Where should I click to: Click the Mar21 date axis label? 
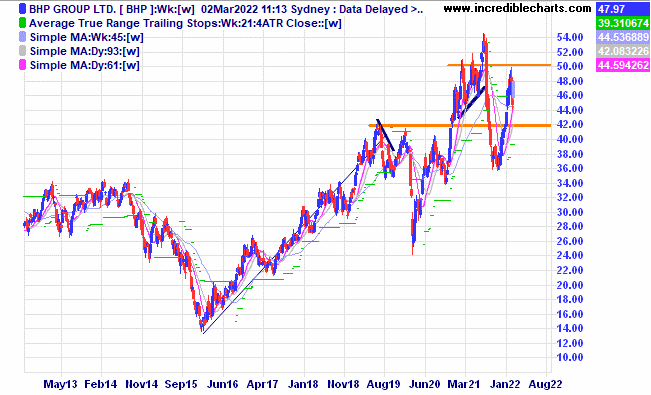coord(465,385)
